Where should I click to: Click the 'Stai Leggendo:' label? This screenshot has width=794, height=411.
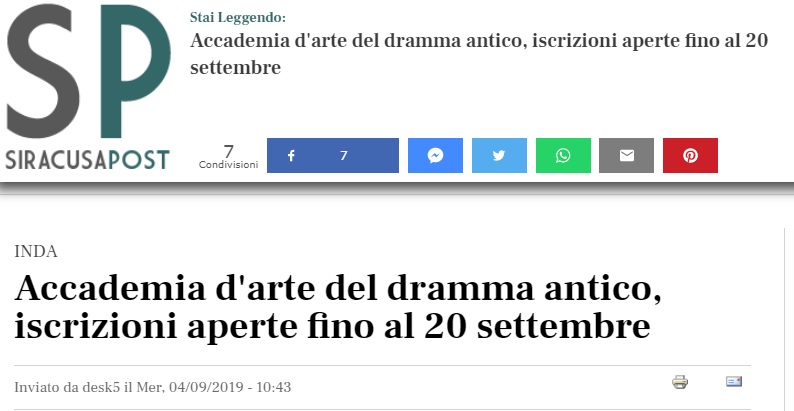(238, 18)
